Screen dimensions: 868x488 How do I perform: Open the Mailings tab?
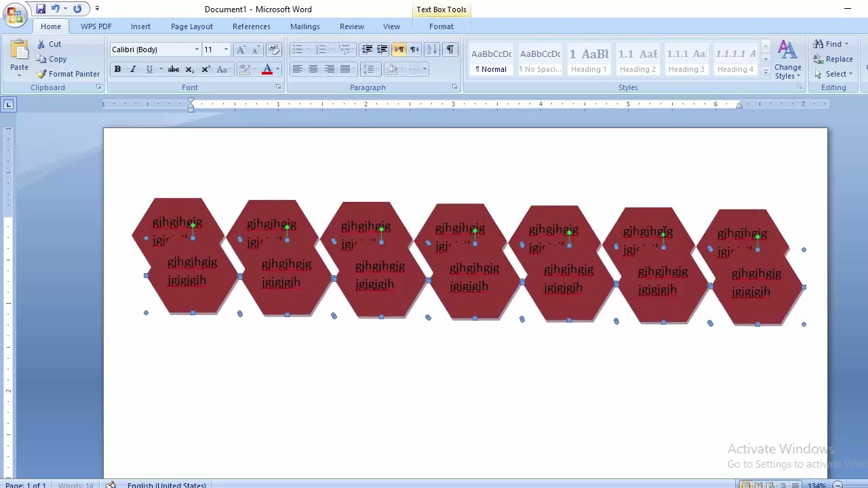tap(305, 26)
